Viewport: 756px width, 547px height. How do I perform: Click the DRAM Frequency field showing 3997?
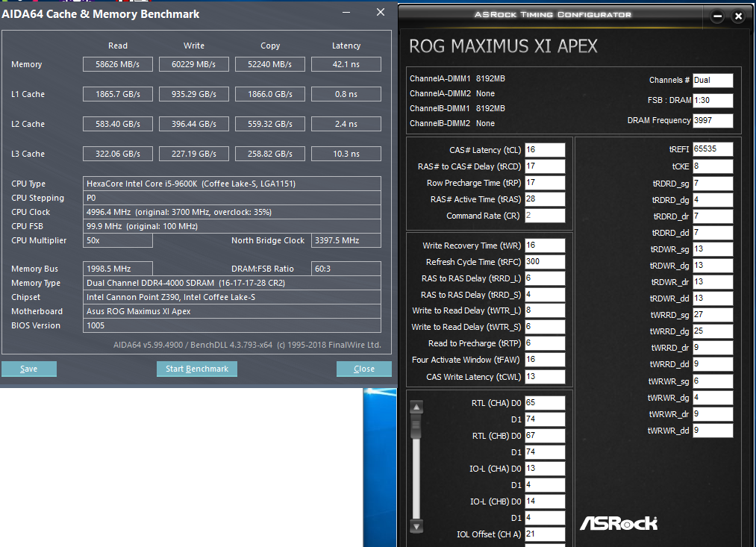(713, 120)
